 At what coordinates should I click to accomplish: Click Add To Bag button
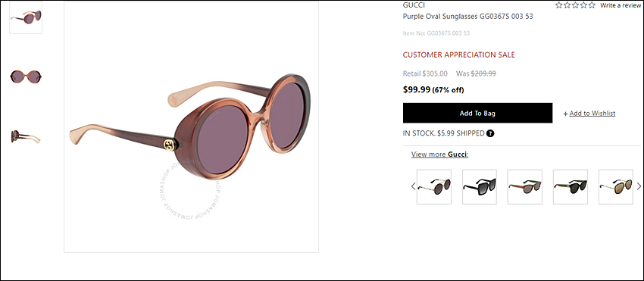477,113
